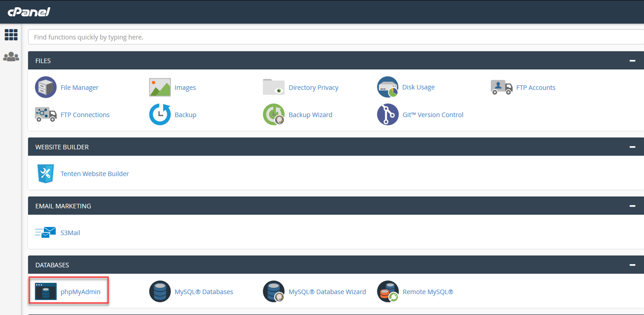
Task: Collapse the FILES section
Action: (632, 60)
